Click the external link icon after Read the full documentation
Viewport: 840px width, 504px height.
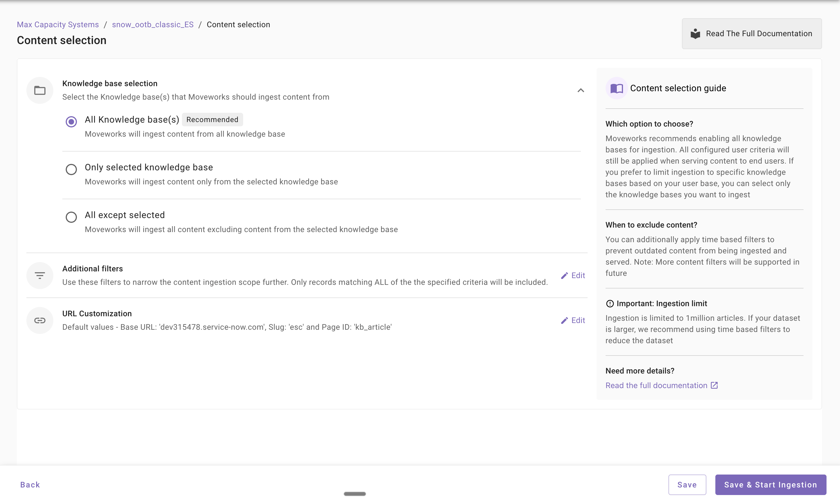714,385
